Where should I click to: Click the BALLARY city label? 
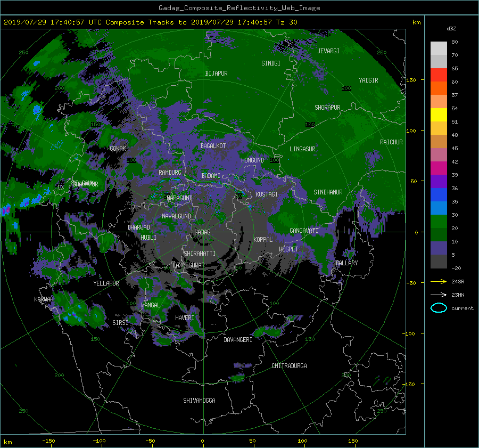pos(346,263)
